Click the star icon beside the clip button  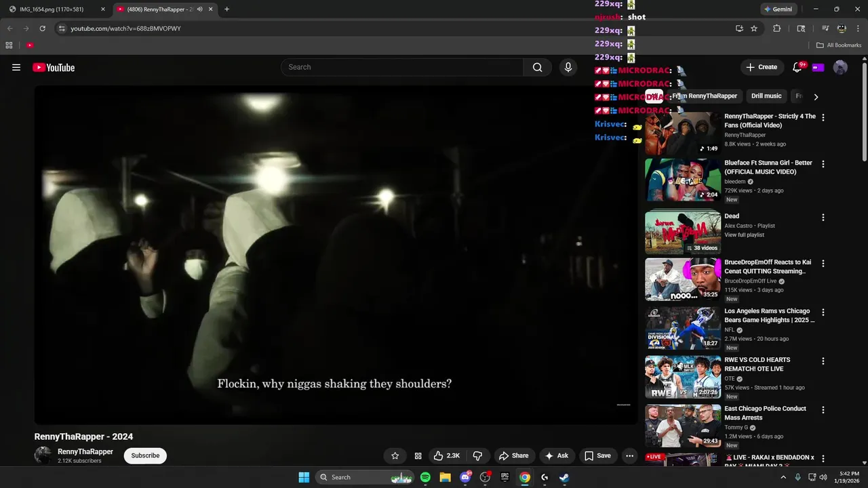coord(395,456)
